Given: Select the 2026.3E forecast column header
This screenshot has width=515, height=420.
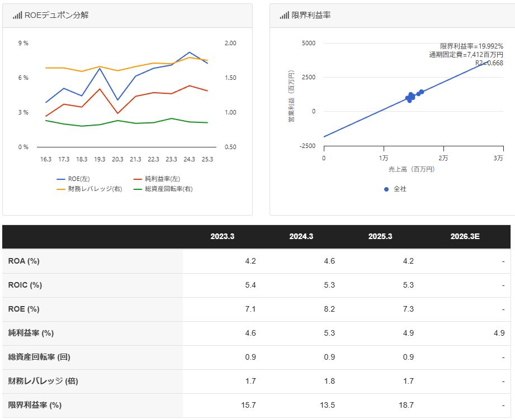Looking at the screenshot, I should pyautogui.click(x=465, y=237).
